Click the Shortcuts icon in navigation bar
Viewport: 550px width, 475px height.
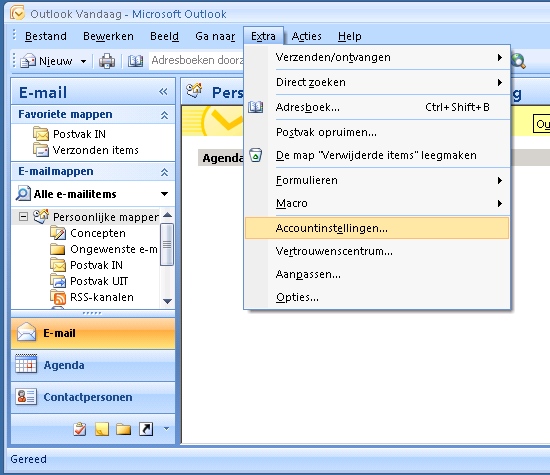146,429
